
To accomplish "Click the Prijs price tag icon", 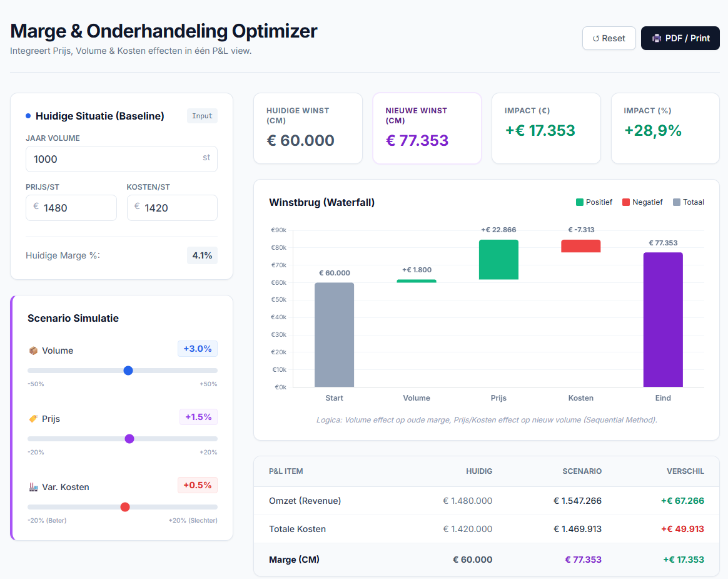I will coord(33,419).
